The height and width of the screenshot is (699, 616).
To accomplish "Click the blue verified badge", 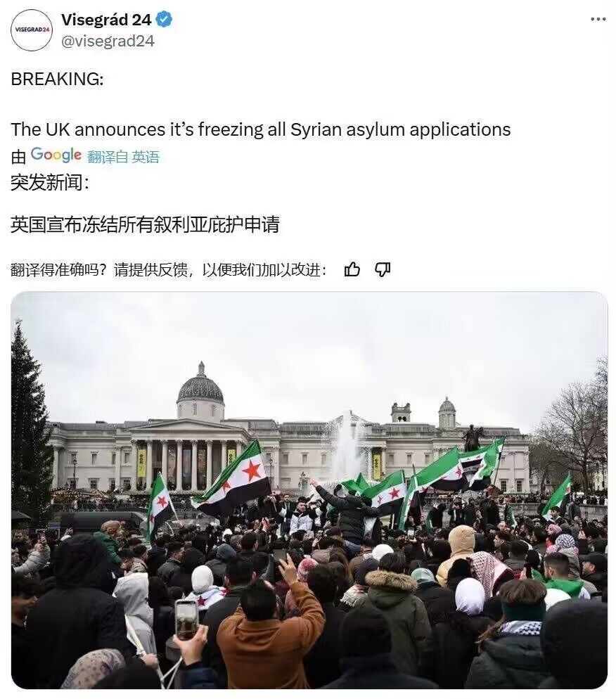I will (x=165, y=20).
